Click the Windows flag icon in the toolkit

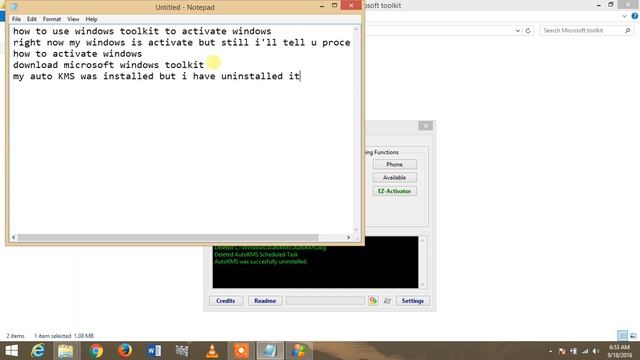[387, 301]
